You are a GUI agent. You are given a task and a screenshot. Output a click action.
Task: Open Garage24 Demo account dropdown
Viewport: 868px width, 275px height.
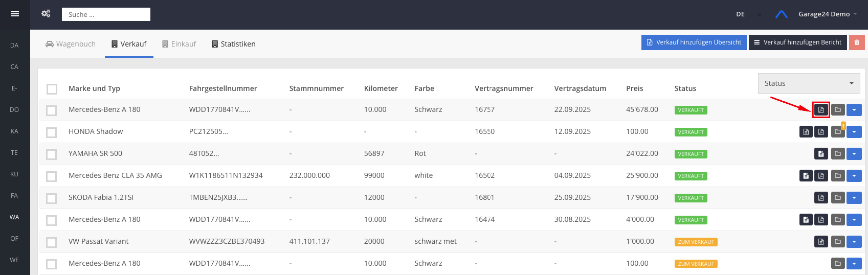click(827, 14)
